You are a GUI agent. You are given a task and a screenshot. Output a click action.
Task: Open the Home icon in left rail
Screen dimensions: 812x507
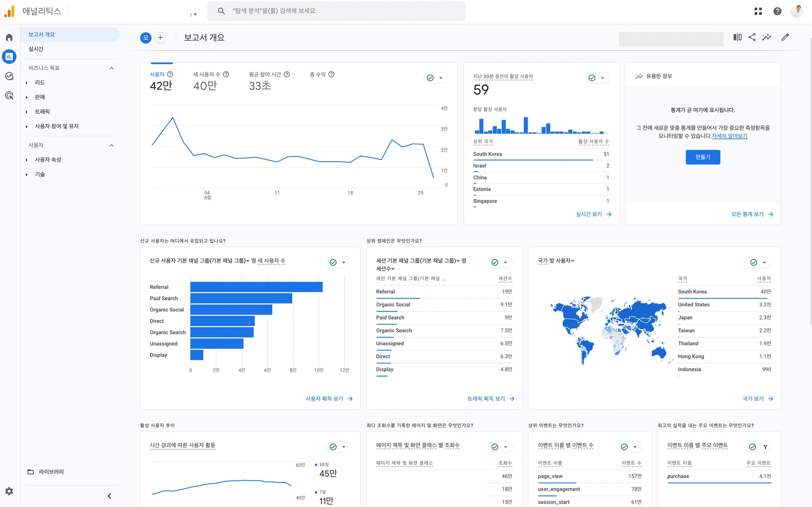pyautogui.click(x=9, y=37)
